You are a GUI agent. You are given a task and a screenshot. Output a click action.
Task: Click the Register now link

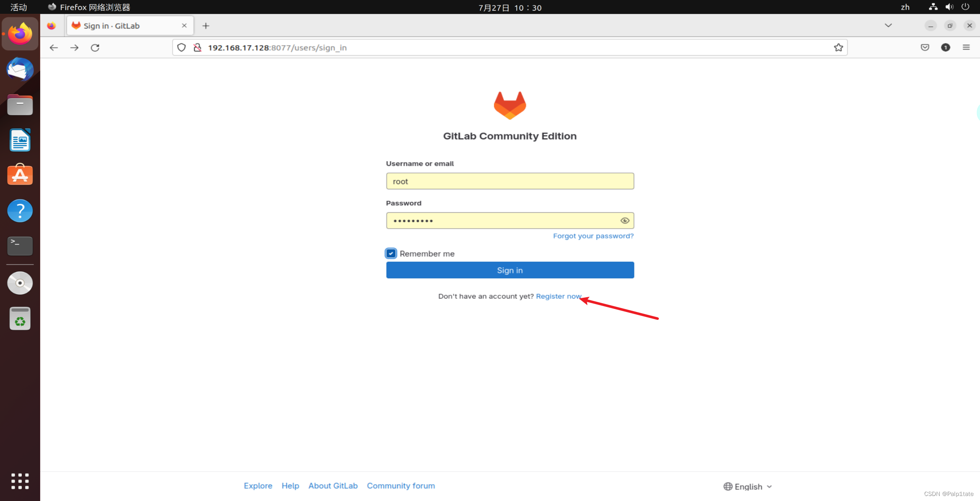point(559,296)
